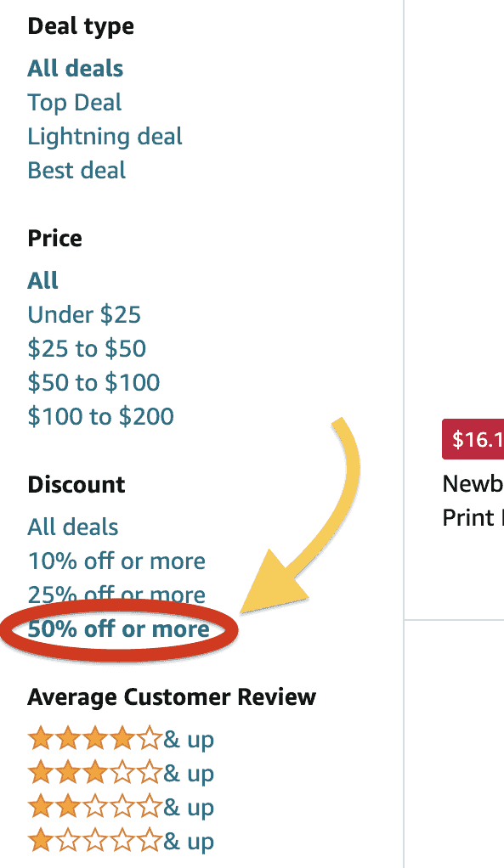Filter deals by Top Deal
The height and width of the screenshot is (868, 504).
coord(75,103)
